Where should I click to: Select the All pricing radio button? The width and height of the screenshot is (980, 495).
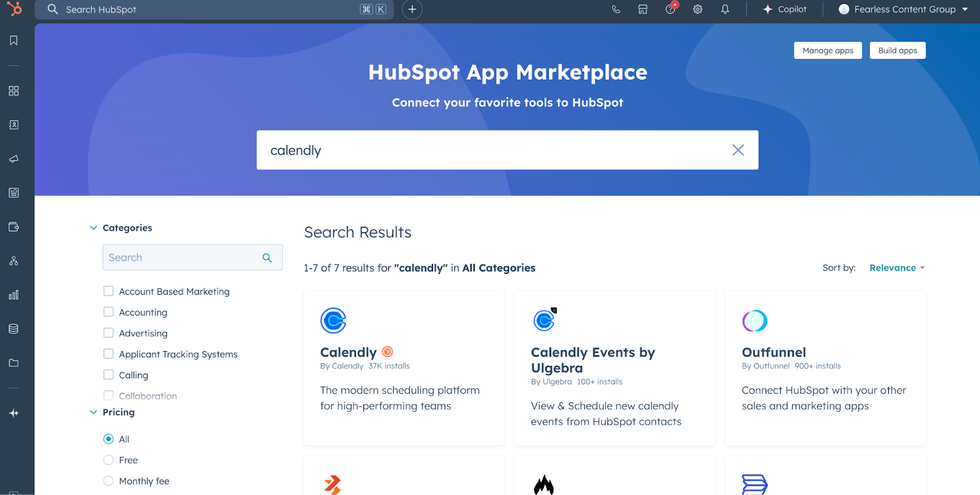pos(108,439)
